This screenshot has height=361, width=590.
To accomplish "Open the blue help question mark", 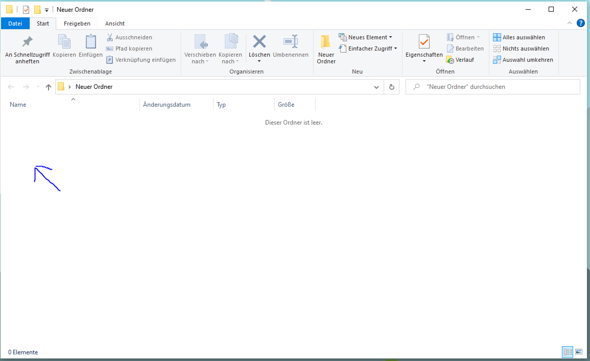I will point(581,23).
